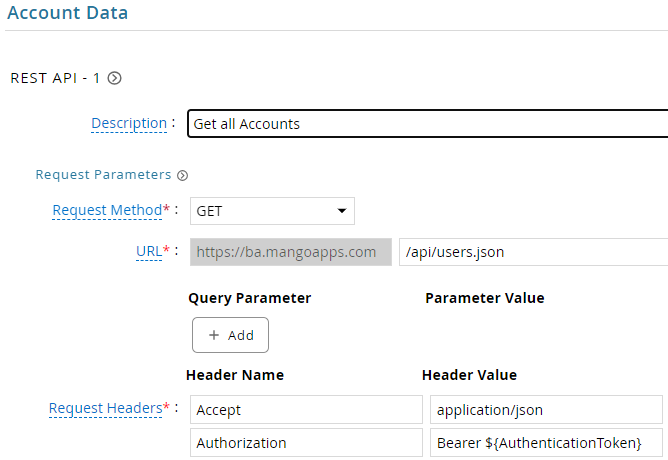Image resolution: width=668 pixels, height=460 pixels.
Task: Click the Request Headers help label
Action: tap(106, 408)
